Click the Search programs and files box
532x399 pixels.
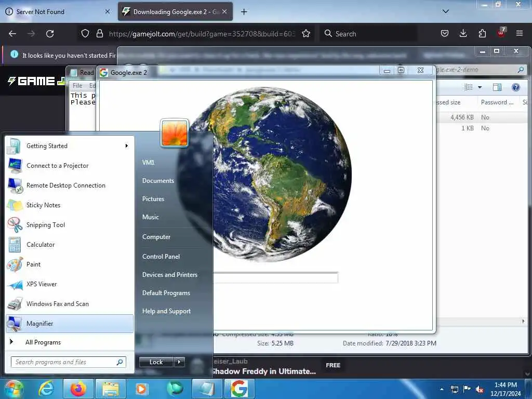69,362
